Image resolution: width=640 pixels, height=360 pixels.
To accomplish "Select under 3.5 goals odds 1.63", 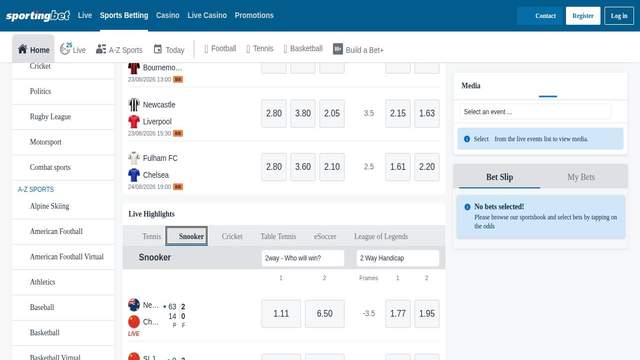I will click(427, 113).
